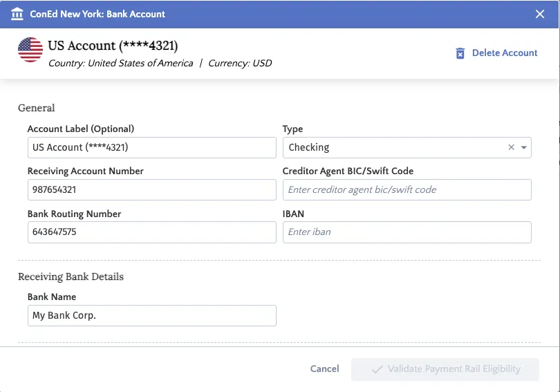Click the bank building icon in header
The height and width of the screenshot is (392, 560).
17,15
